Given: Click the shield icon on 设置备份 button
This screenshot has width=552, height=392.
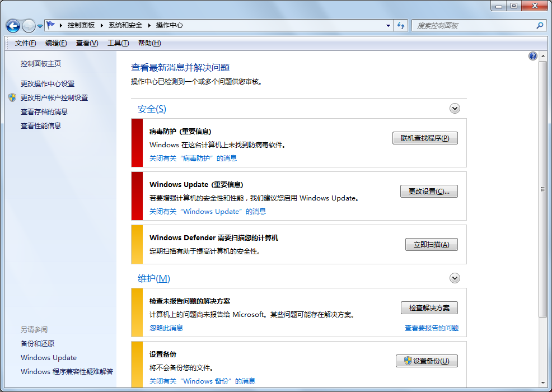Looking at the screenshot, I should click(408, 361).
